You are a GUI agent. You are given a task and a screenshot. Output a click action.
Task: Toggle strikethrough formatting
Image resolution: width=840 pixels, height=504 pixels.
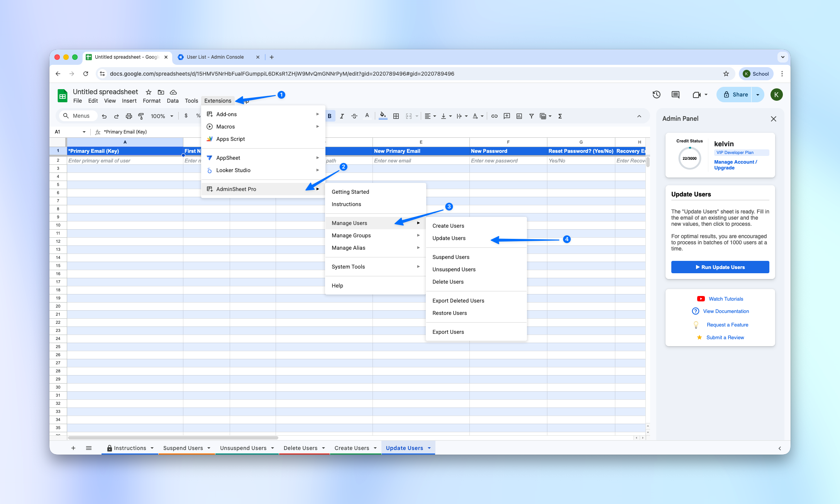pyautogui.click(x=354, y=116)
